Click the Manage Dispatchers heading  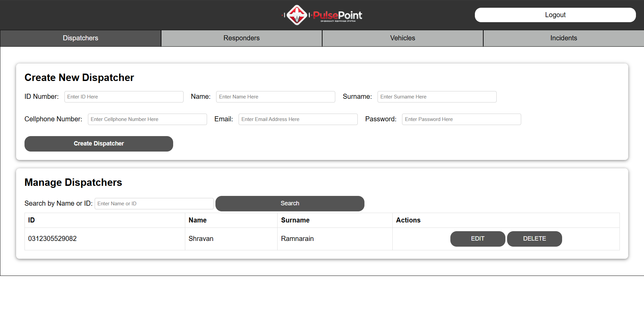pyautogui.click(x=73, y=182)
